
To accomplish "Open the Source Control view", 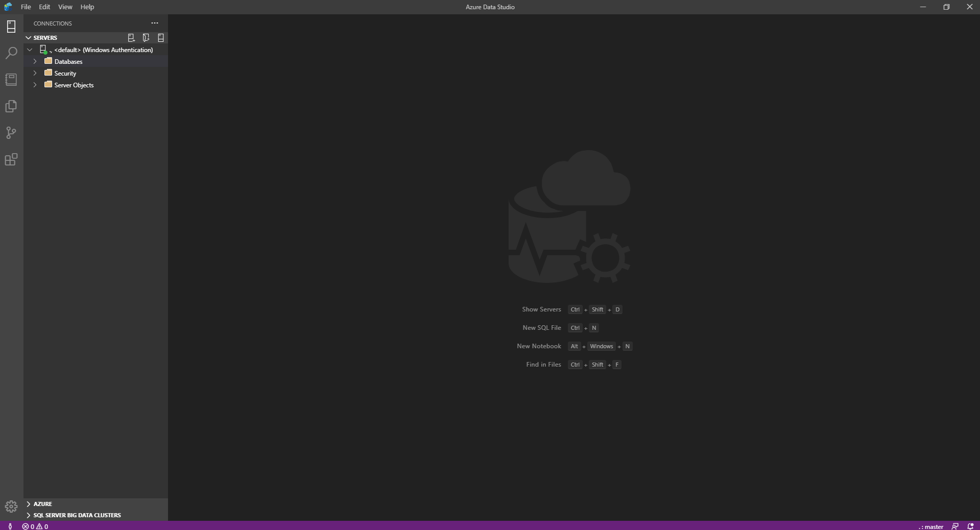I will pyautogui.click(x=11, y=133).
